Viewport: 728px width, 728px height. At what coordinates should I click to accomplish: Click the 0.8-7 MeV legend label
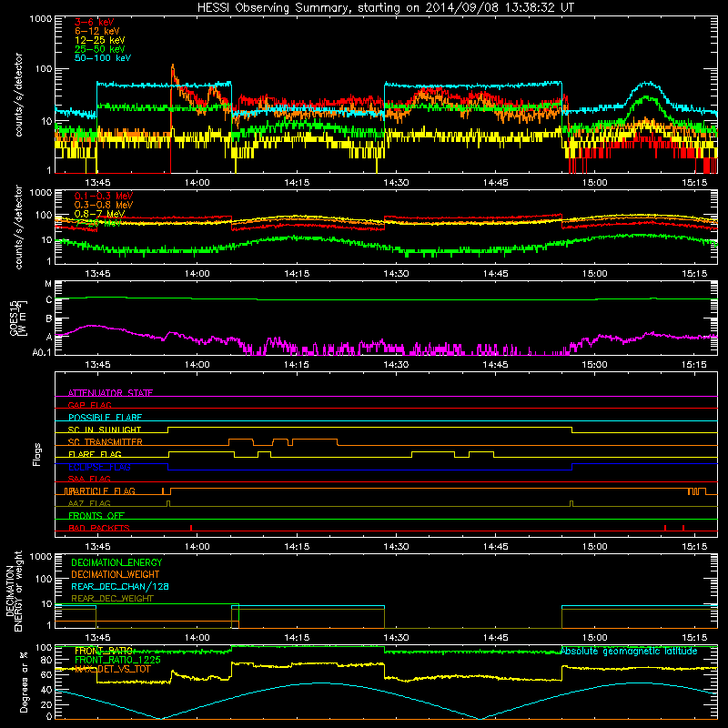[100, 214]
